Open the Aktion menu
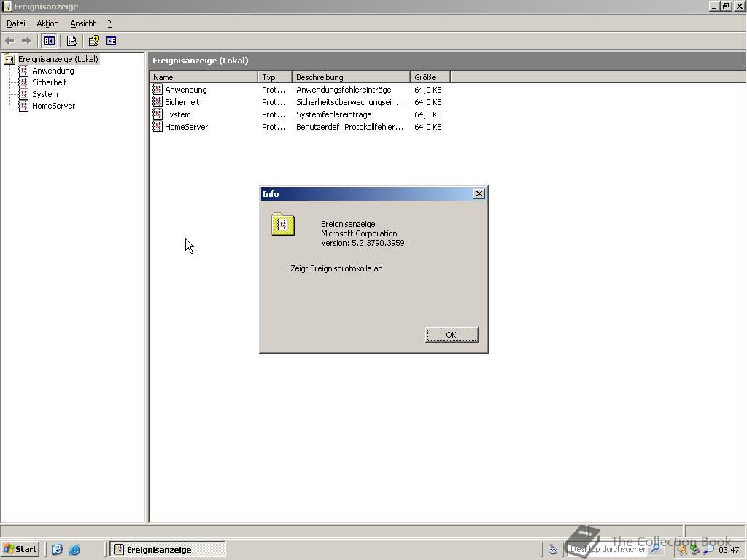Screen dimensions: 747x560 pyautogui.click(x=47, y=23)
